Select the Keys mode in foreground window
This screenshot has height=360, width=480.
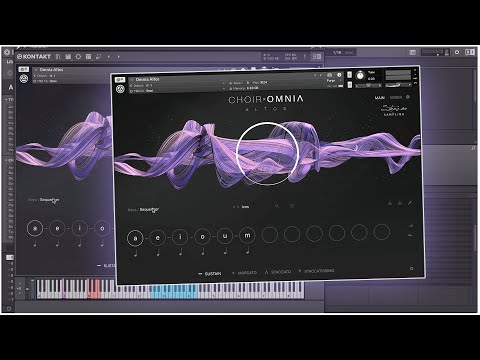(x=132, y=210)
